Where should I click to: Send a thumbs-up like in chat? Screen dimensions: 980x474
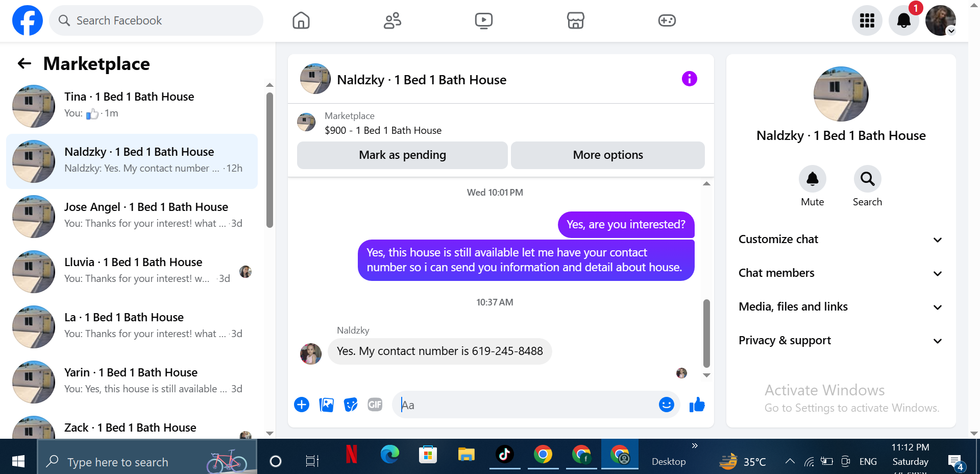[697, 405]
